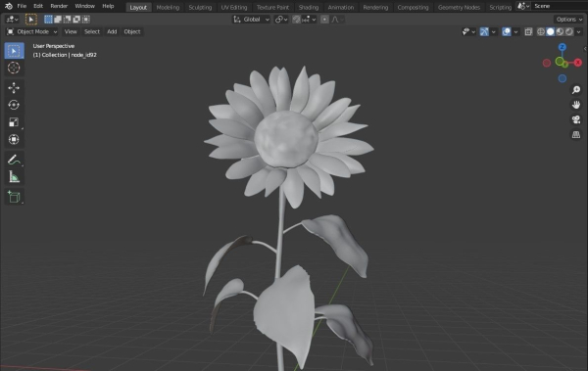Click the pan hand viewport icon

tap(576, 105)
